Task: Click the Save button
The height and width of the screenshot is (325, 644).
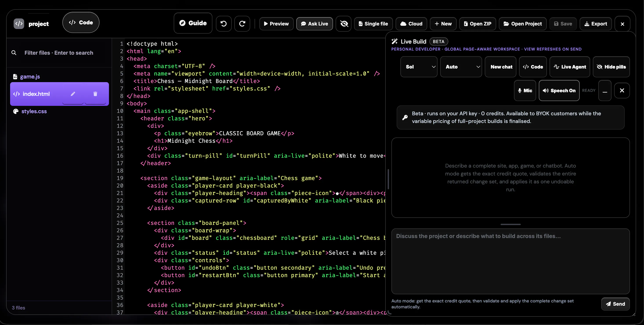Action: tap(563, 24)
